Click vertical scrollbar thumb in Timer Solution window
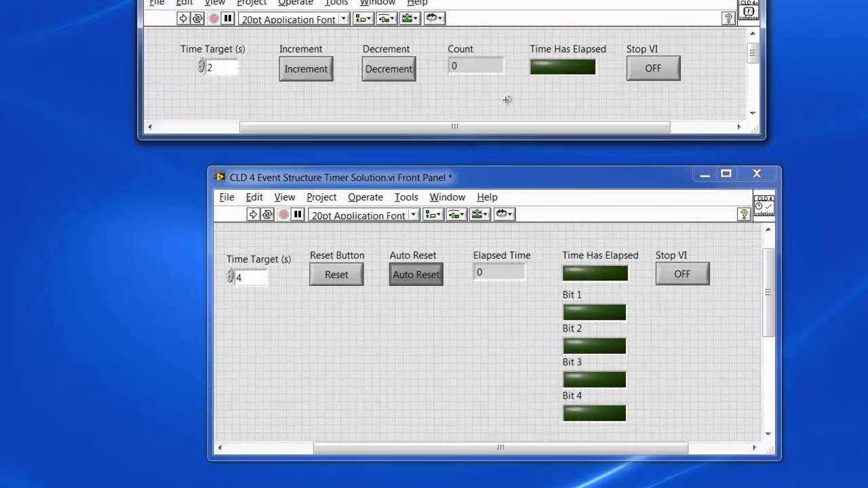The image size is (868, 488). (x=768, y=292)
